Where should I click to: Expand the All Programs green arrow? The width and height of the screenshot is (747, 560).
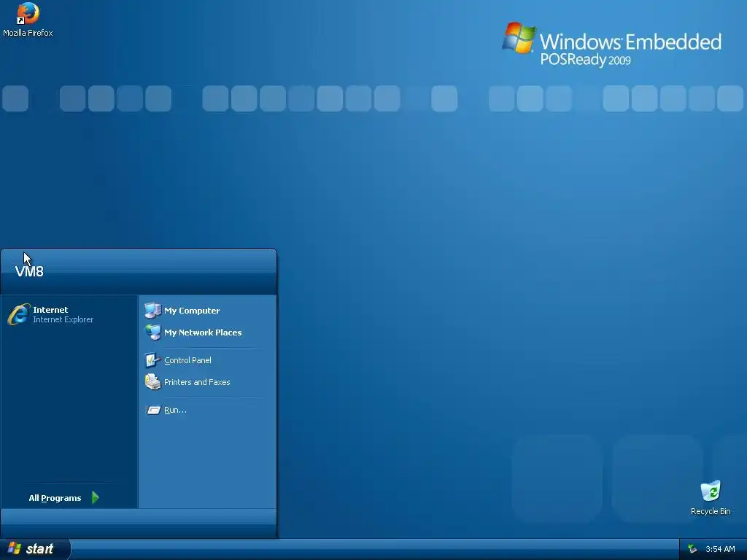click(x=96, y=497)
